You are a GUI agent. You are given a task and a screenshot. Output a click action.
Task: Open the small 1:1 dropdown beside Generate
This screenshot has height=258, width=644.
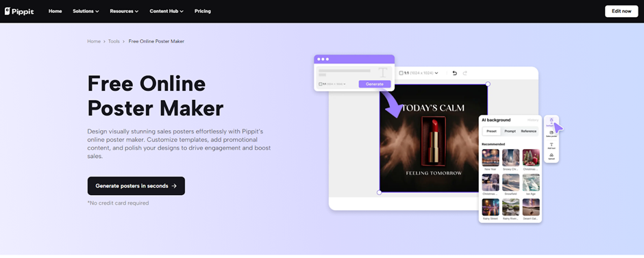click(x=332, y=84)
